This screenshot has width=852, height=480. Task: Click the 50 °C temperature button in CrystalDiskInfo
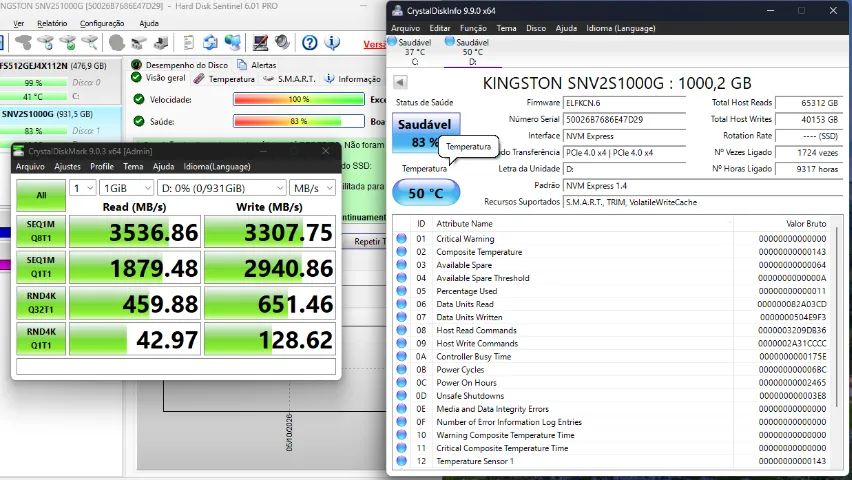tap(426, 193)
